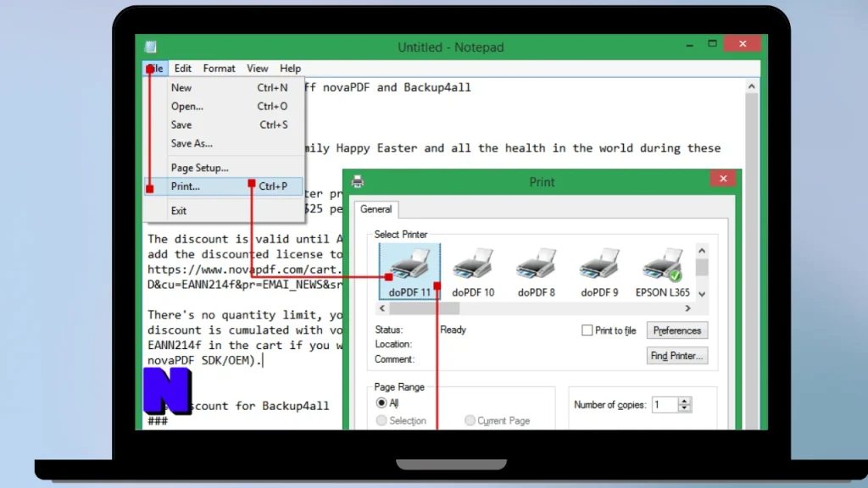The image size is (868, 488).
Task: Click the horizontal printer list scrollbar thumb
Action: (424, 308)
